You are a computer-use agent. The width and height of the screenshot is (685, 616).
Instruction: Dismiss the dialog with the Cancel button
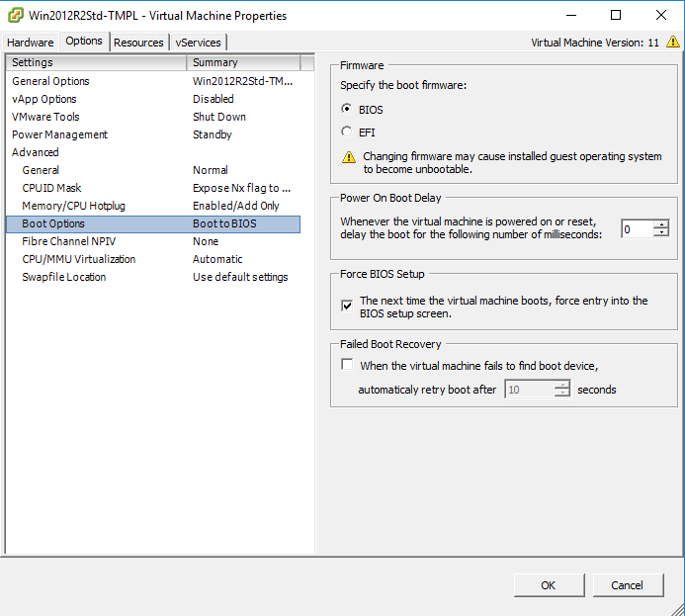tap(628, 585)
